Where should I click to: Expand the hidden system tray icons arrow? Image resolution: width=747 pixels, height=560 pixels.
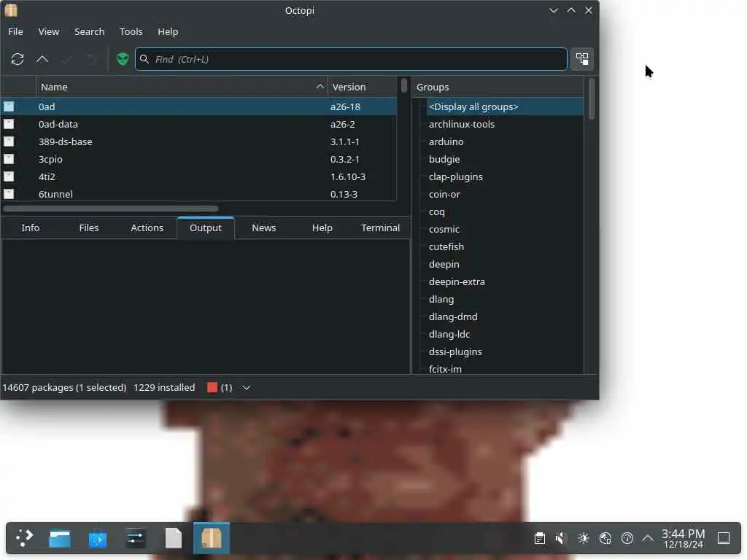[648, 538]
